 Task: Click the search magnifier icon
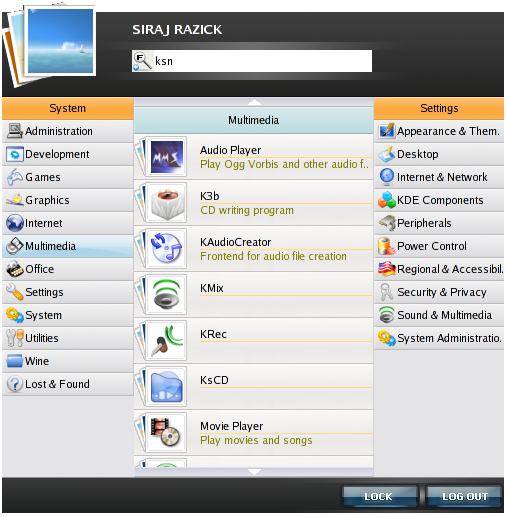[x=143, y=61]
